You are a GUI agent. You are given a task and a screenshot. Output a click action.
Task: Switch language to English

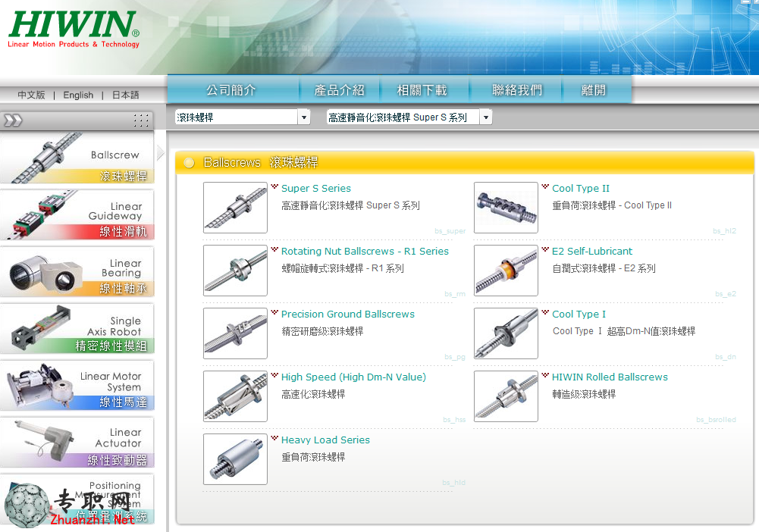point(78,95)
